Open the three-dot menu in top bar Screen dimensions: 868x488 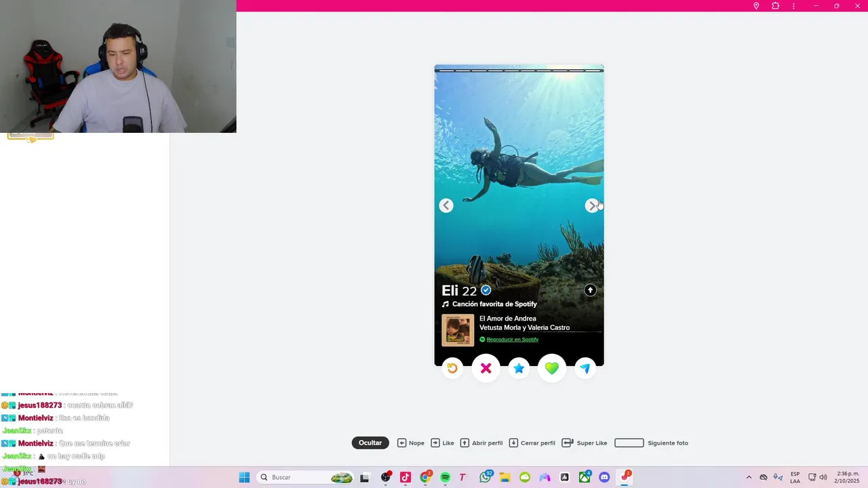coord(793,6)
